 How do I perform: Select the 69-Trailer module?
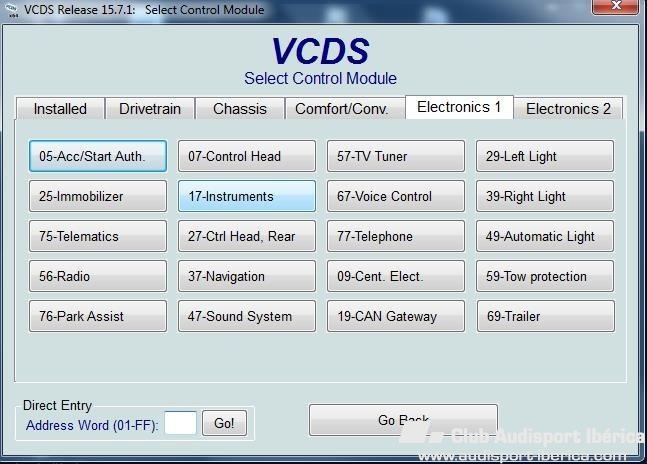point(545,316)
